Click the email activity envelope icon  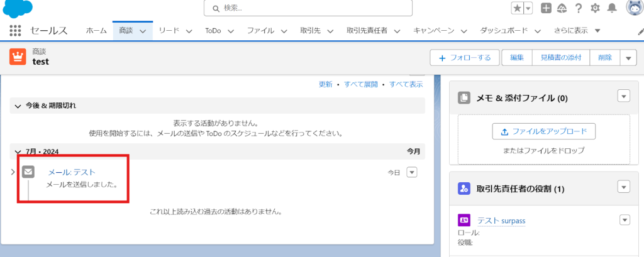coord(28,172)
